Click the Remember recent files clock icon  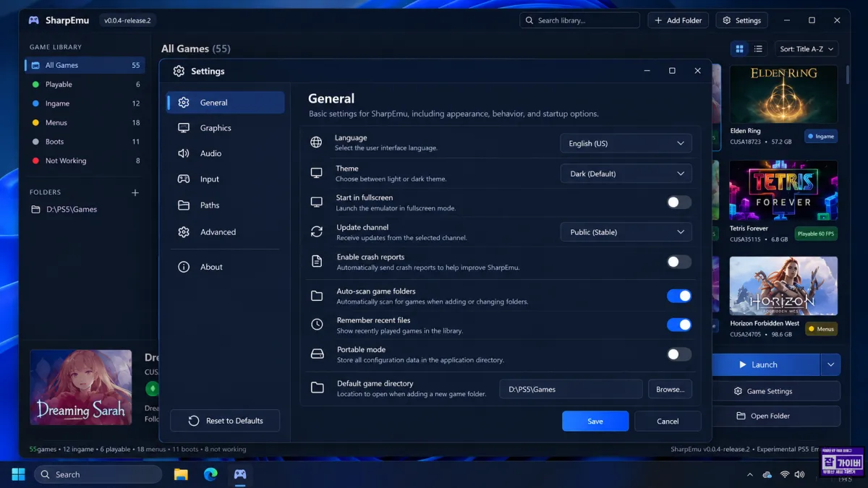(317, 325)
